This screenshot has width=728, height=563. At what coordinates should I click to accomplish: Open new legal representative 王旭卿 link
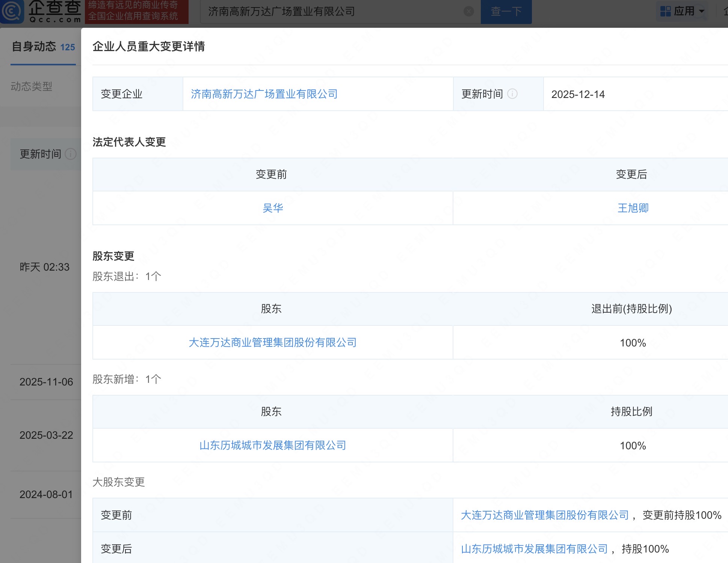tap(633, 208)
